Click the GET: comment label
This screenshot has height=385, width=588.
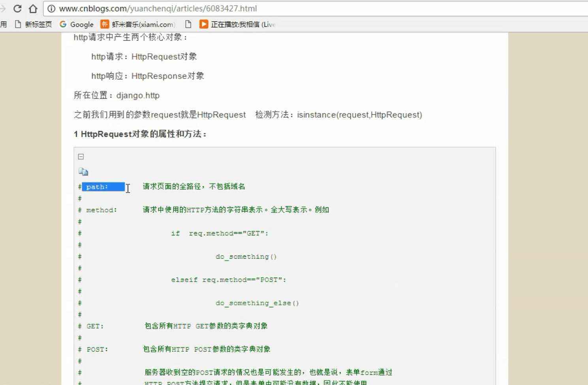point(95,326)
